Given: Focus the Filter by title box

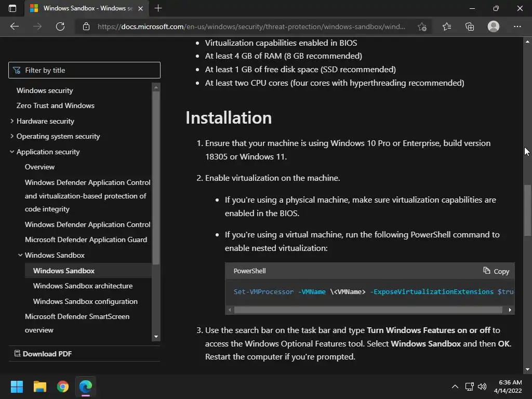Looking at the screenshot, I should (x=84, y=70).
